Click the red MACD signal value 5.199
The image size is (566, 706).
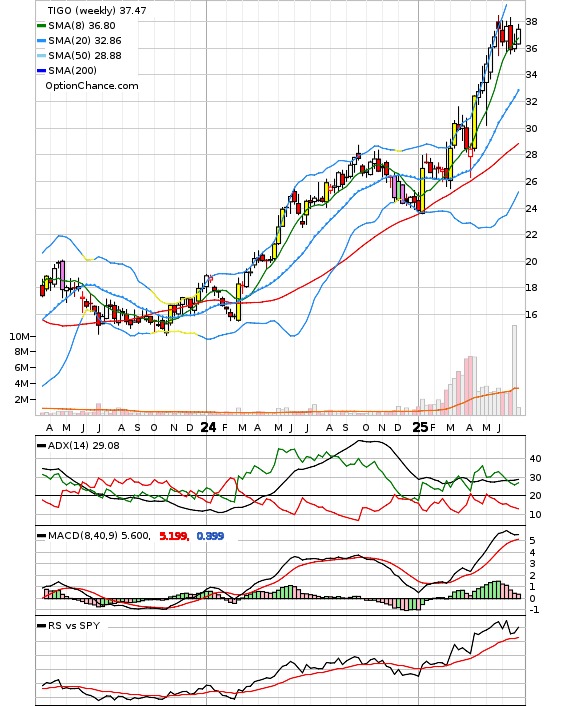click(x=174, y=536)
